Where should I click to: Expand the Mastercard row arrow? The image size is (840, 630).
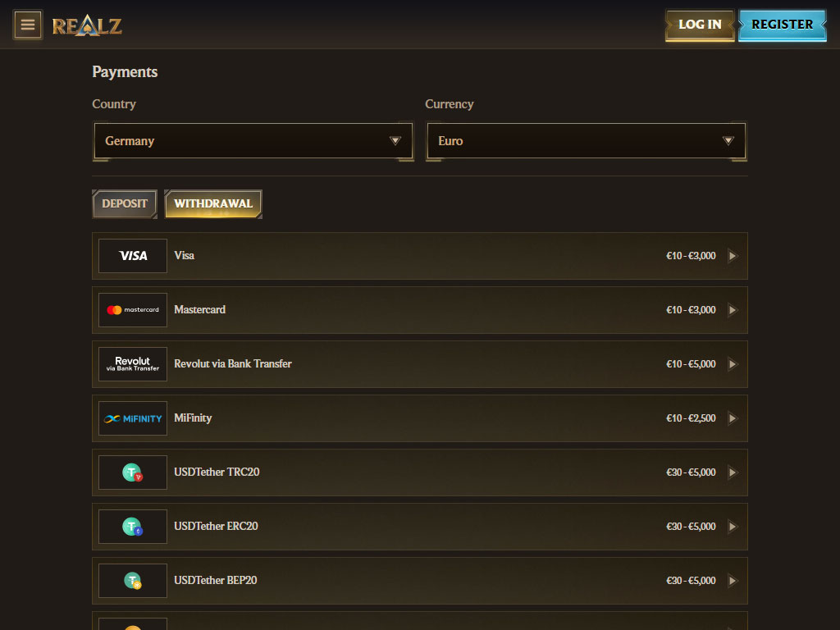(x=733, y=310)
